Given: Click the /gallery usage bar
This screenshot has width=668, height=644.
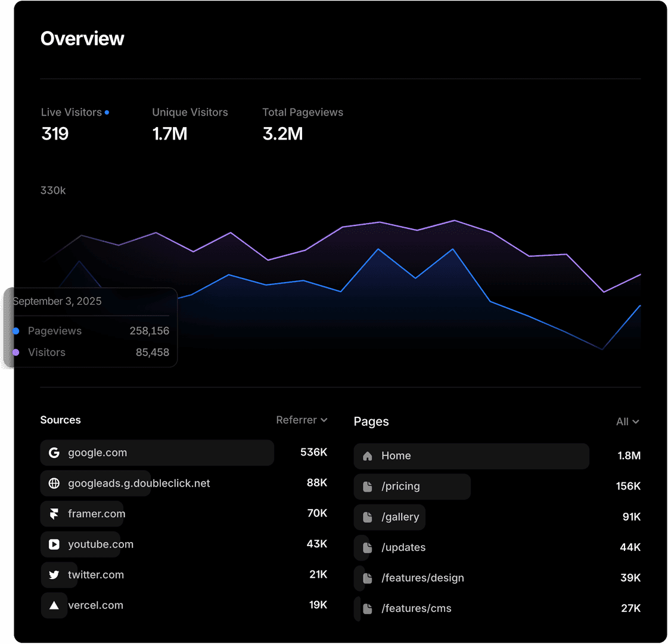Looking at the screenshot, I should [x=390, y=517].
